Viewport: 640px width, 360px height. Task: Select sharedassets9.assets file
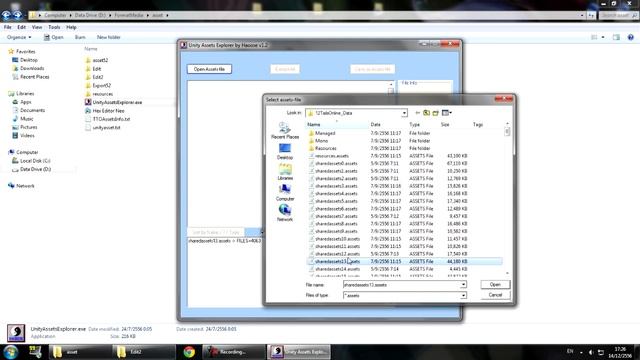coord(336,231)
